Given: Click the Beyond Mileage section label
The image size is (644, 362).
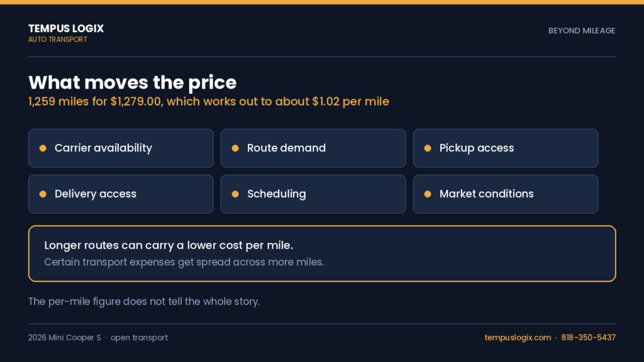Looking at the screenshot, I should pos(582,31).
